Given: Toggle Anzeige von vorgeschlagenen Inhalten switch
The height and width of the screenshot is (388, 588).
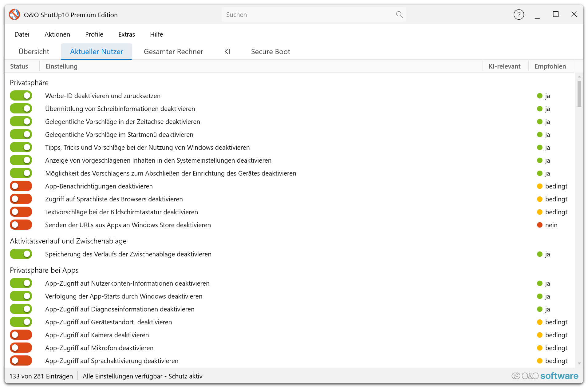Looking at the screenshot, I should click(x=21, y=160).
